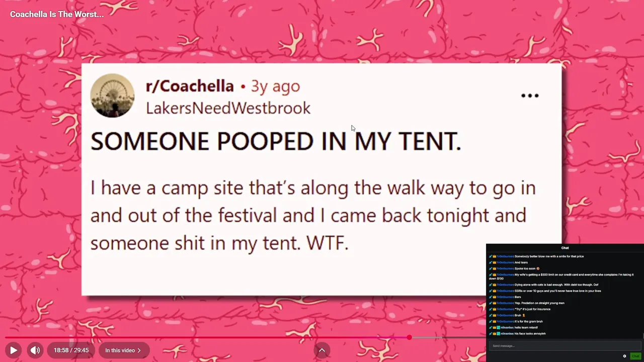Open the three-dot menu on the Reddit post
Screen dimensions: 644x362
pyautogui.click(x=530, y=96)
